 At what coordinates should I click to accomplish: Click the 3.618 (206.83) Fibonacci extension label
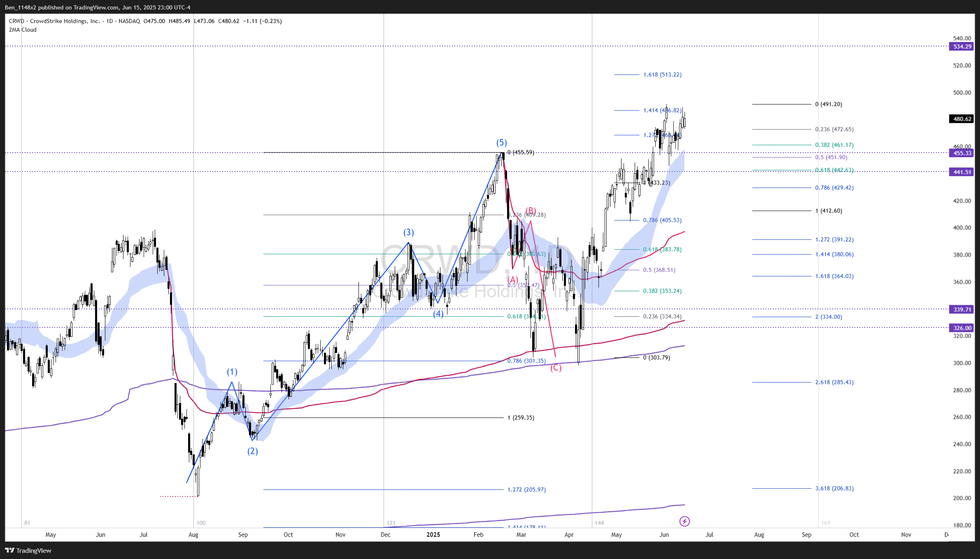(834, 488)
